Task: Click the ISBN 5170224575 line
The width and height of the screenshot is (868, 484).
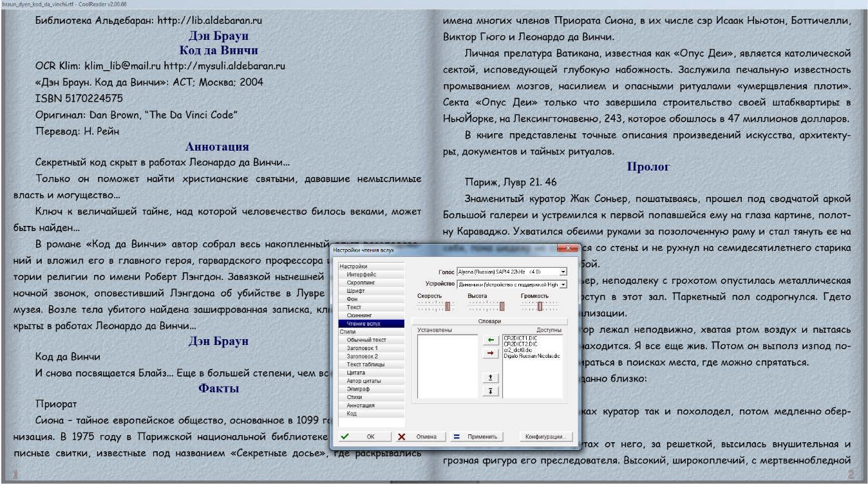Action: [79, 98]
